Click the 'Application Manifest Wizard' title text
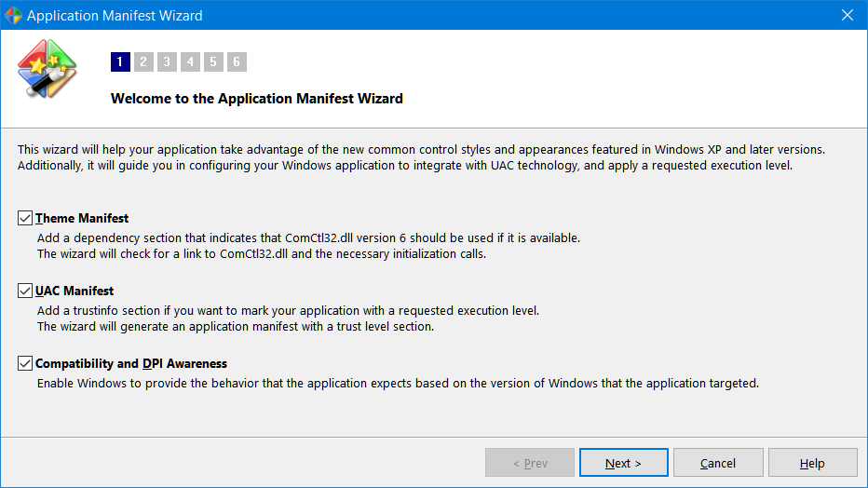868x488 pixels. click(115, 16)
